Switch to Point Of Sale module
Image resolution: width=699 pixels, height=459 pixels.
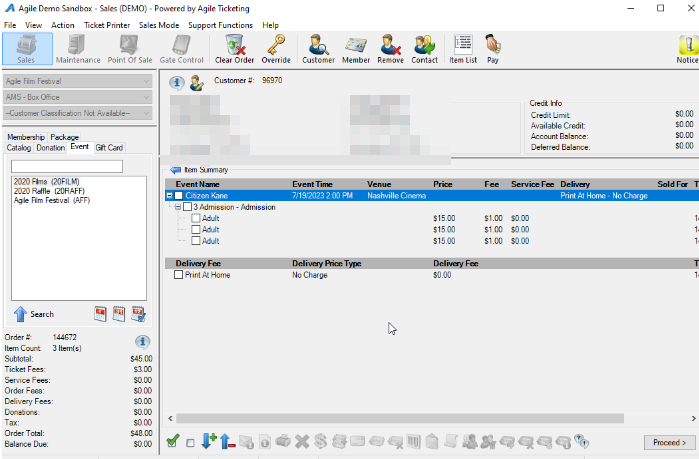(130, 49)
